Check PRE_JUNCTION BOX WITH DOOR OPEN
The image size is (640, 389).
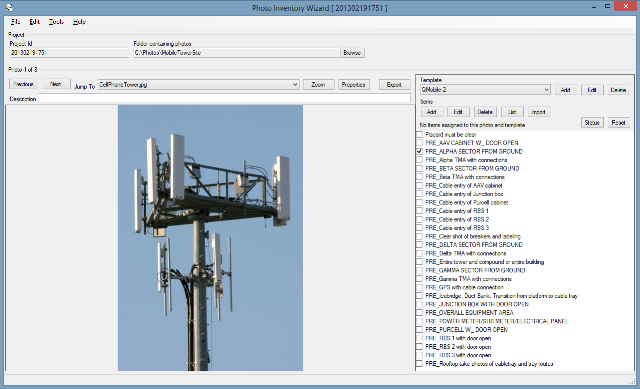[420, 304]
